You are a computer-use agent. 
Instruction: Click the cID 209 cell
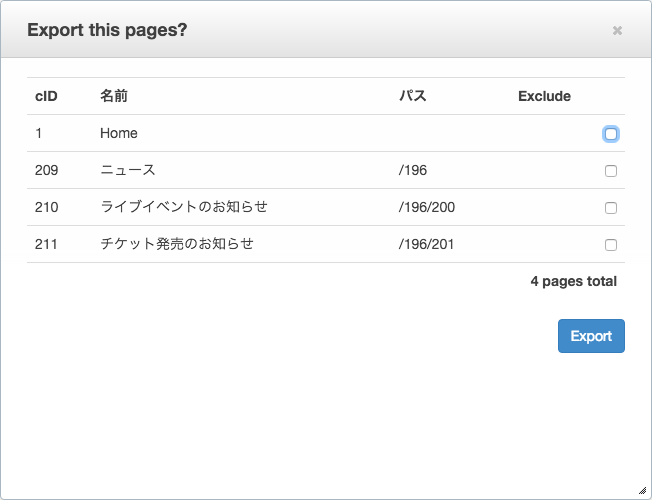(x=47, y=170)
